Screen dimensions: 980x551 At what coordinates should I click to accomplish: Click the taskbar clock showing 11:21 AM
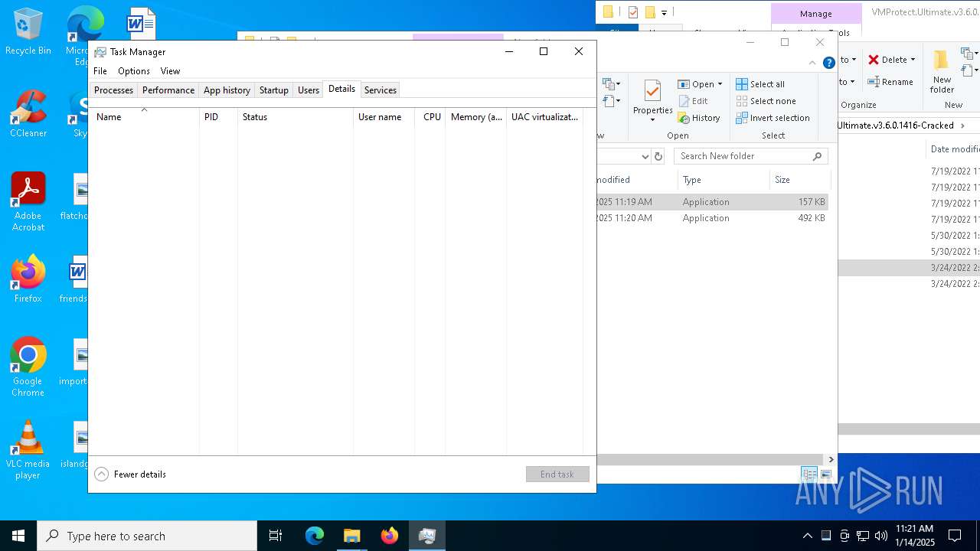(915, 536)
